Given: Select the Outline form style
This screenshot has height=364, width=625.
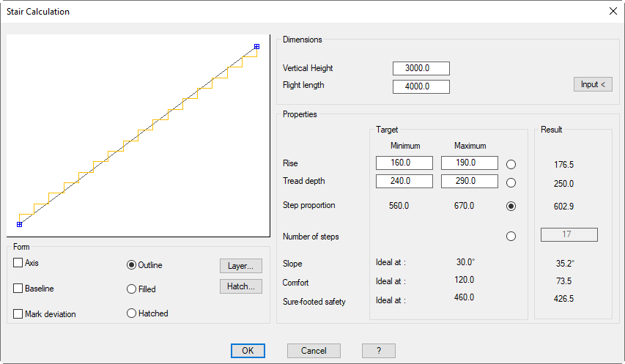Looking at the screenshot, I should 132,265.
